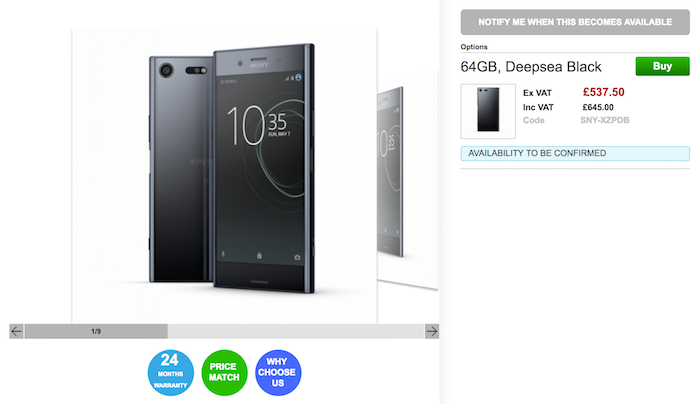This screenshot has height=404, width=700.
Task: Open the Price Match green badge
Action: (x=224, y=373)
